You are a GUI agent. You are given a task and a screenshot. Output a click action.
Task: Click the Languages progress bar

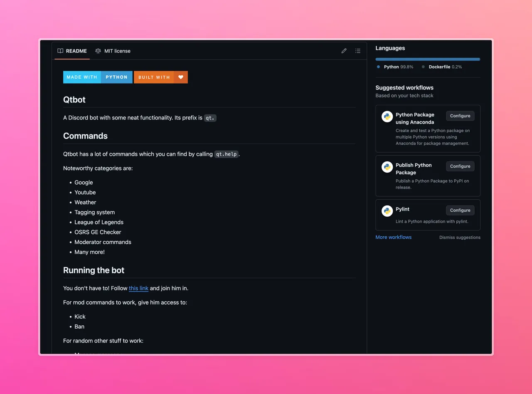(428, 59)
